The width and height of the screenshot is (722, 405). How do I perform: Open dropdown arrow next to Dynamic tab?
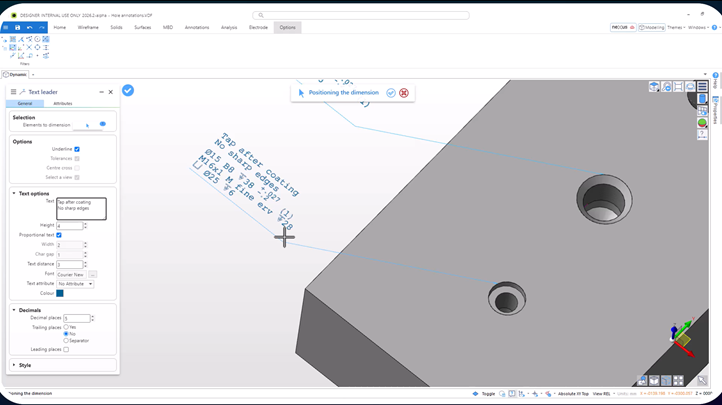[x=33, y=75]
